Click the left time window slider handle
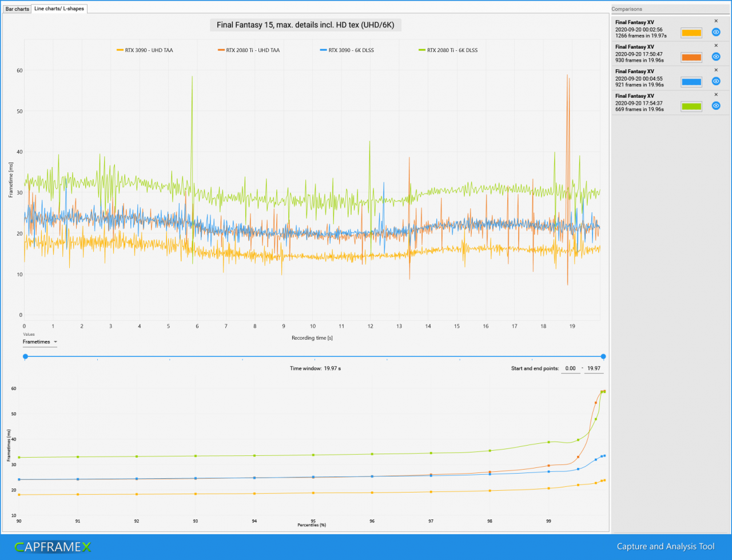 click(25, 356)
